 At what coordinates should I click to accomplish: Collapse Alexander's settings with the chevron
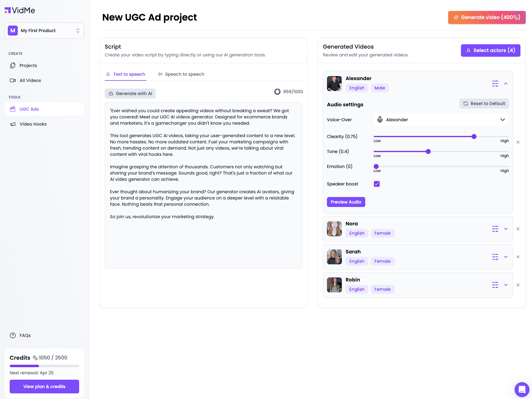(x=506, y=84)
